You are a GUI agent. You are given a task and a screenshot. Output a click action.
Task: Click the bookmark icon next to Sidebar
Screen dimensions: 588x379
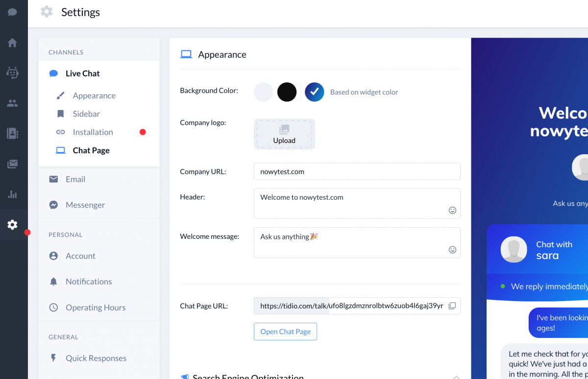(x=60, y=114)
